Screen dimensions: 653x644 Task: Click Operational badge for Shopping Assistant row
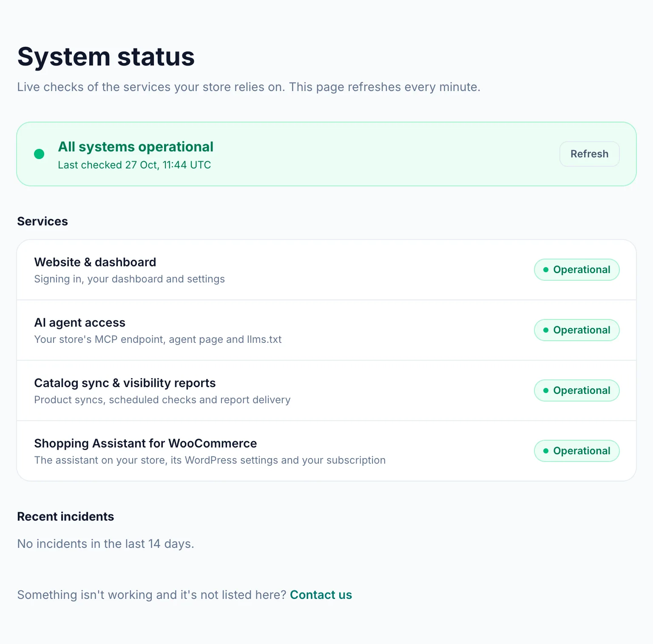(x=576, y=451)
